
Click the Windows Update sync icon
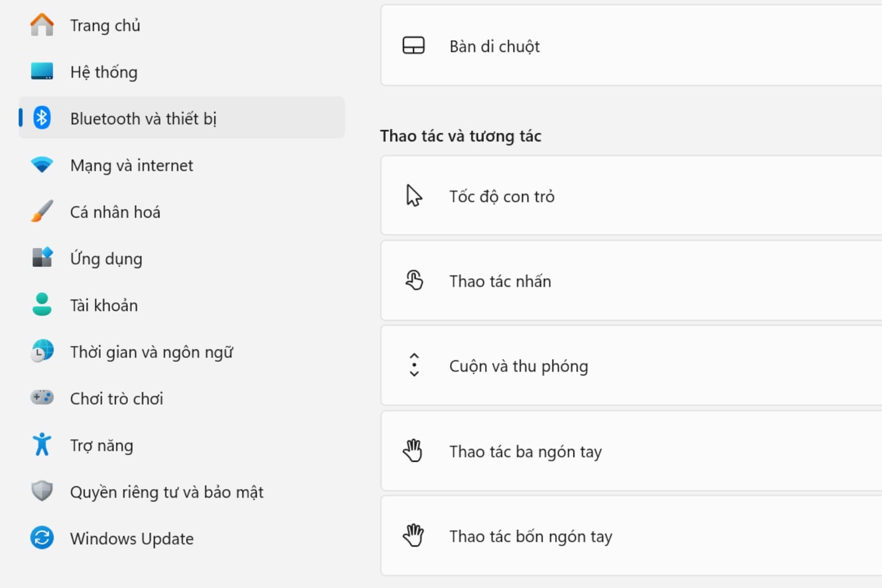[42, 538]
